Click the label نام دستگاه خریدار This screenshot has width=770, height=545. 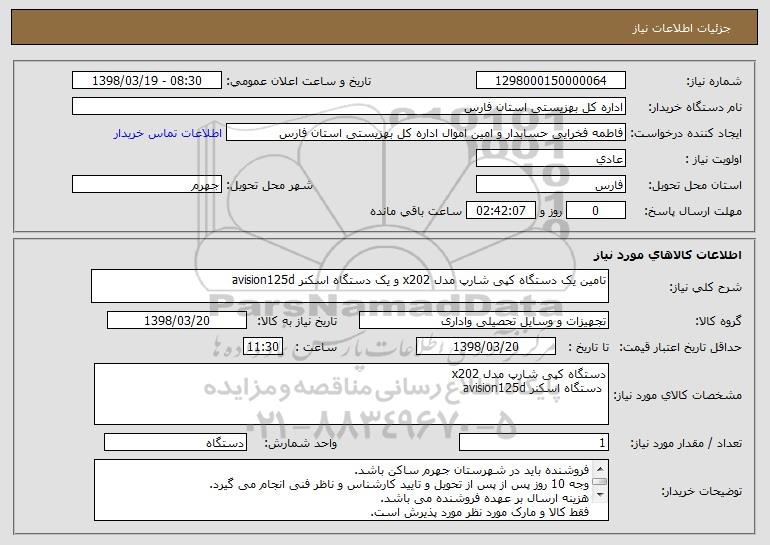(x=695, y=107)
